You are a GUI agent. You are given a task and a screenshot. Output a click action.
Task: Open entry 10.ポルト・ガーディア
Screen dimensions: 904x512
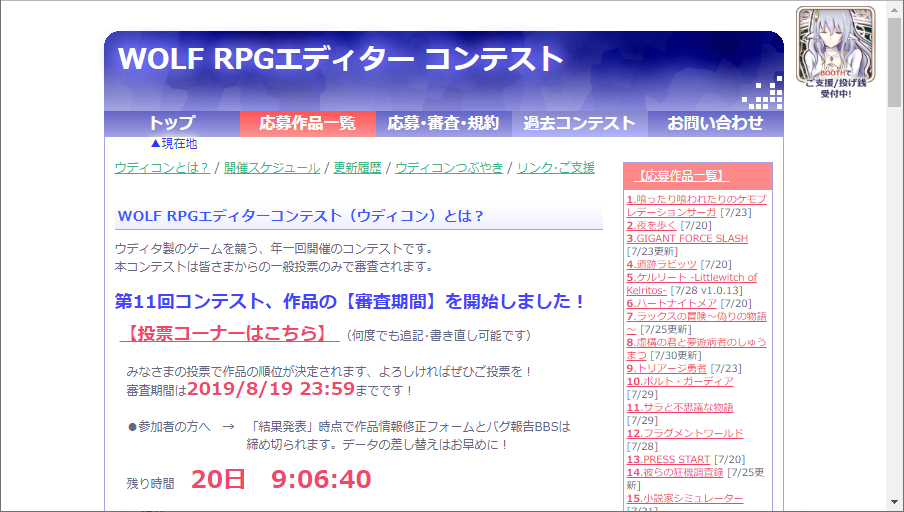(x=680, y=382)
